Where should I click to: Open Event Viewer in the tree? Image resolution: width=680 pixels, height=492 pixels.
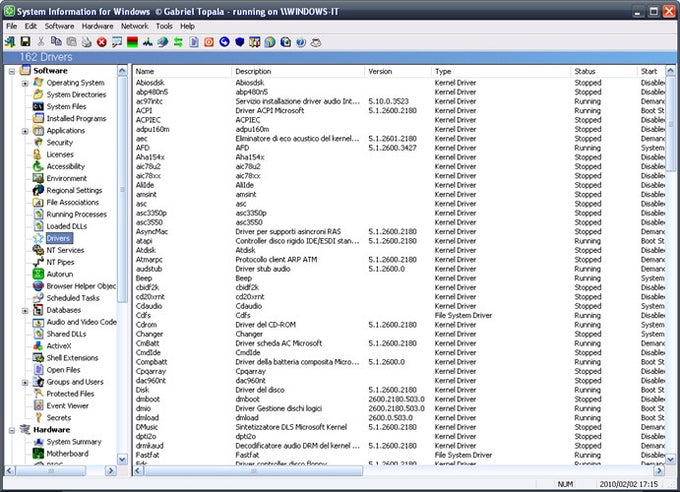coord(67,406)
